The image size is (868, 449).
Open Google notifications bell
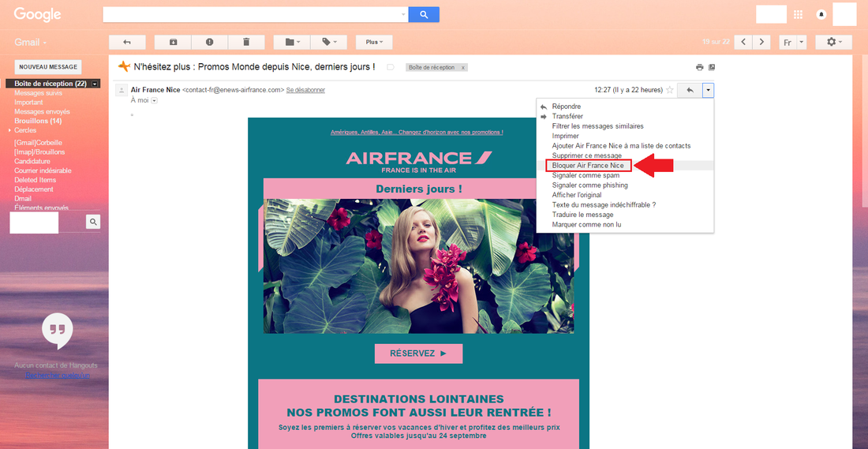[821, 14]
